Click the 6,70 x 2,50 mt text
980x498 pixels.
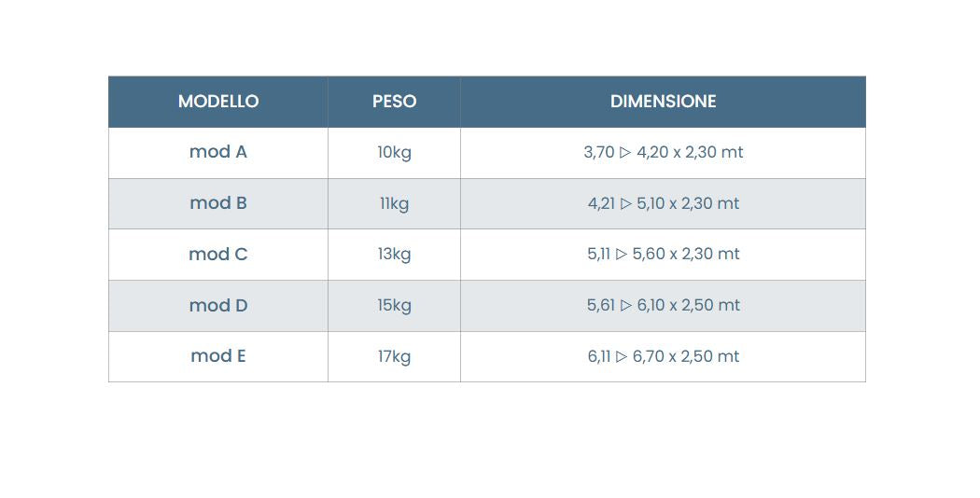click(686, 357)
